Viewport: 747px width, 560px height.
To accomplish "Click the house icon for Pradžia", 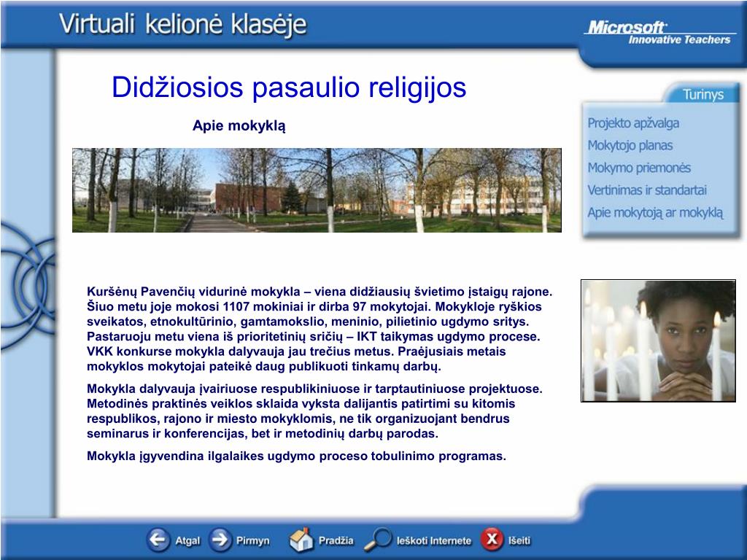I will (x=301, y=540).
